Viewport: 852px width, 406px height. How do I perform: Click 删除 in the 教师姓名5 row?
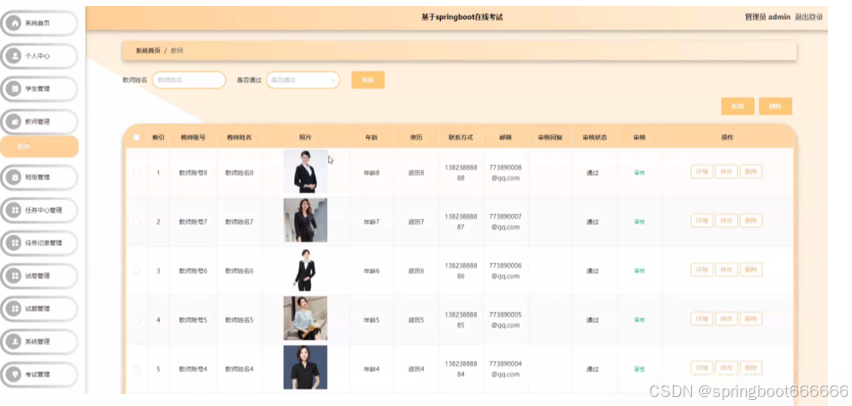(751, 318)
